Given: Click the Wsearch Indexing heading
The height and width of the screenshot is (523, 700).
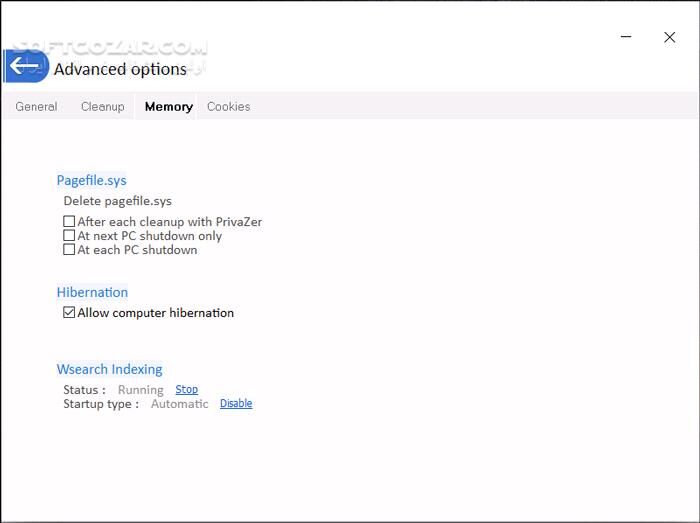Looking at the screenshot, I should (109, 370).
